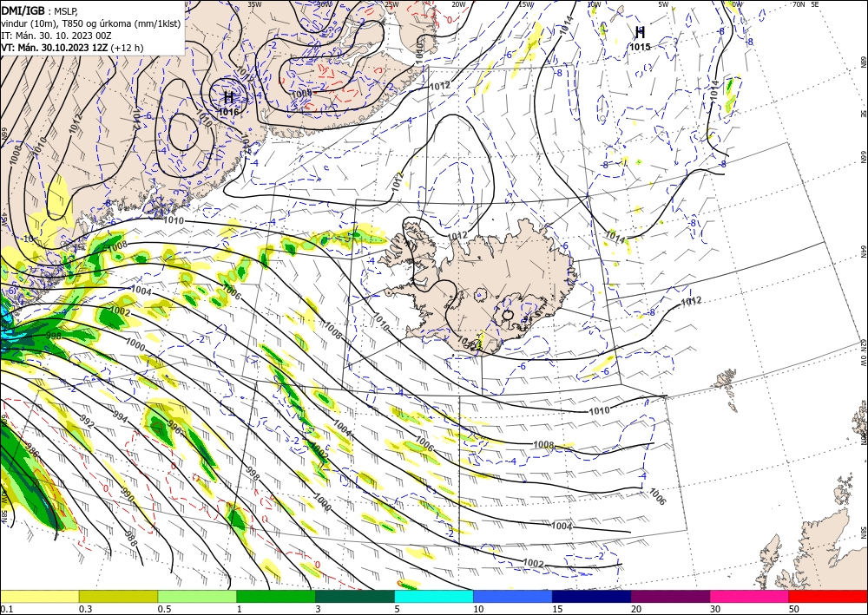Select the olive 0.3–0.5 legend swatch
The image size is (868, 615).
click(x=118, y=596)
